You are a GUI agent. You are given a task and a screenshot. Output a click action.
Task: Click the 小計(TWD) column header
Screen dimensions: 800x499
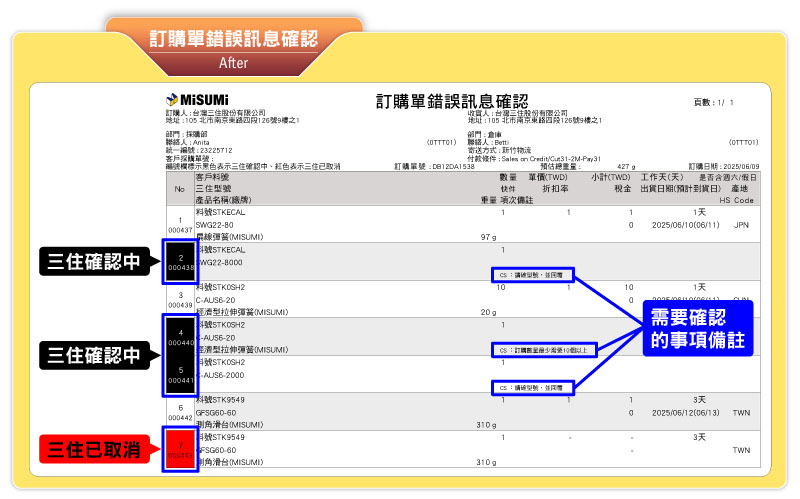click(x=611, y=177)
